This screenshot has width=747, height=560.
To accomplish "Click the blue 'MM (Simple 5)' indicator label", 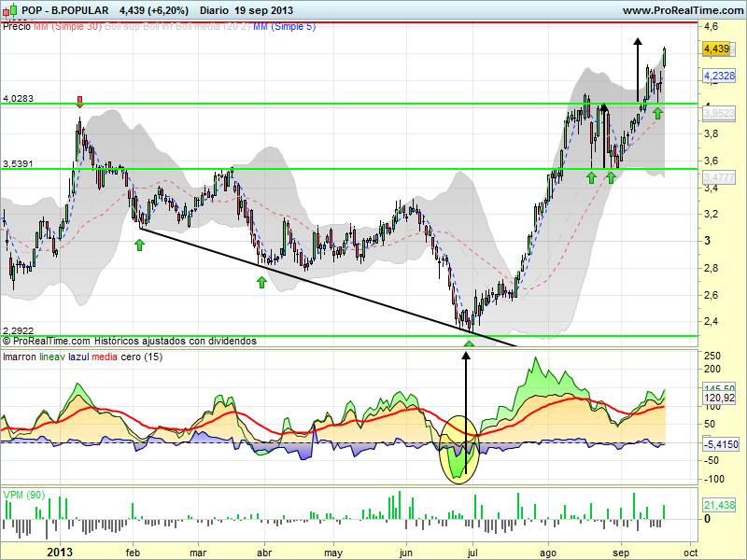I will click(285, 27).
